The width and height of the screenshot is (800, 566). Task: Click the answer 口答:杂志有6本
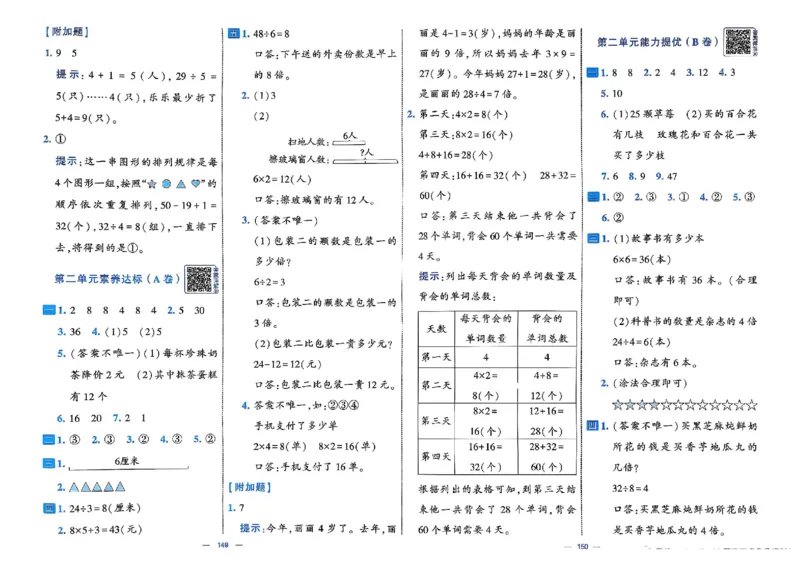pyautogui.click(x=656, y=362)
